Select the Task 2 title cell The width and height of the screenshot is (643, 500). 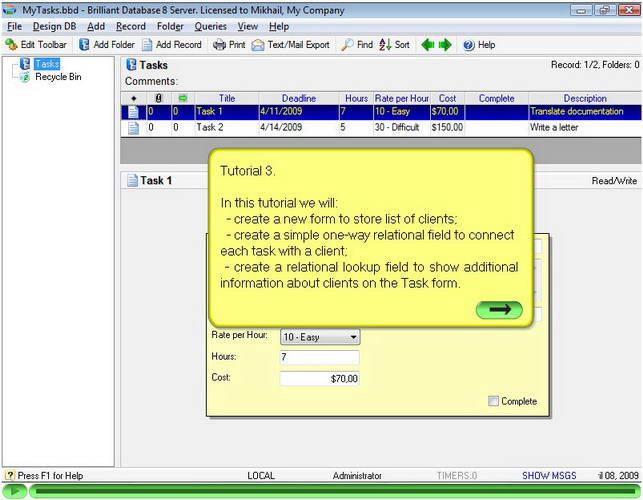(227, 128)
